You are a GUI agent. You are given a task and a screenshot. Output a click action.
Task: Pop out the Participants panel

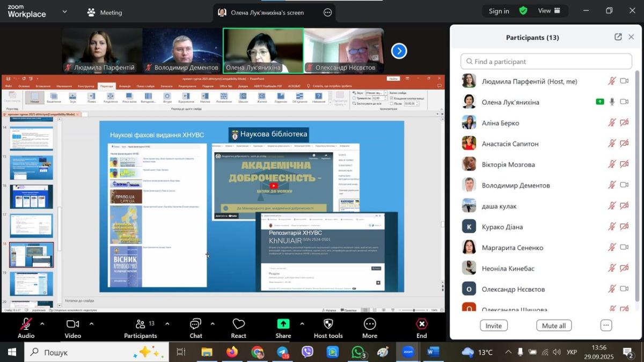pyautogui.click(x=618, y=37)
